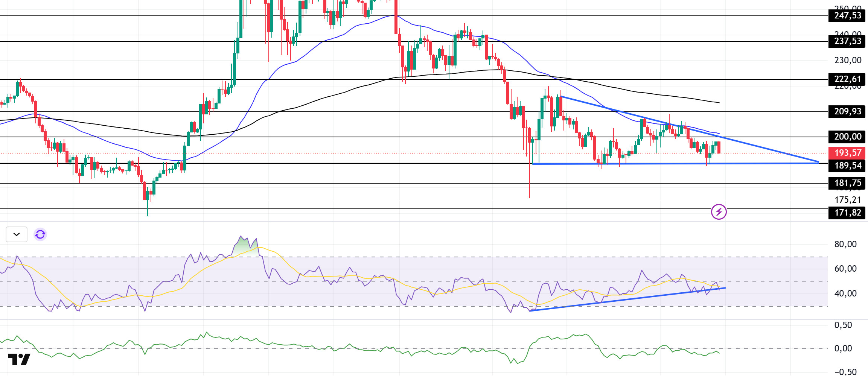
Task: Select the 222,61 price level label
Action: 847,79
